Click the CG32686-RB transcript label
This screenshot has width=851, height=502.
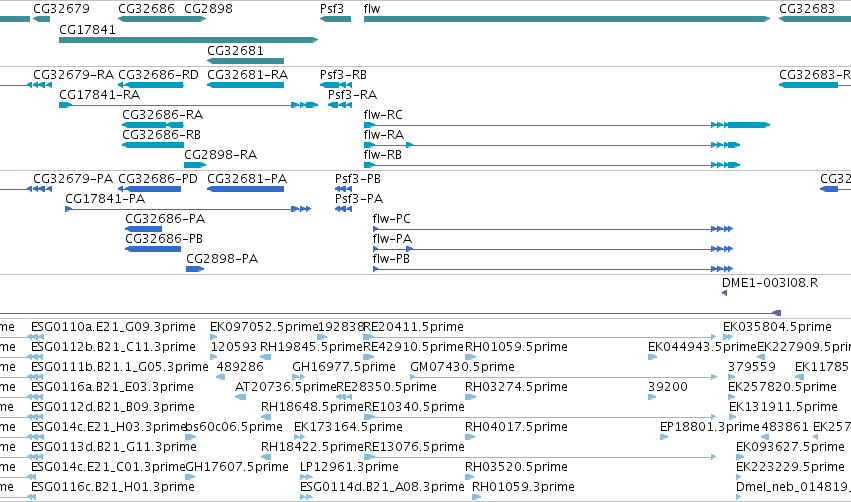[x=161, y=135]
